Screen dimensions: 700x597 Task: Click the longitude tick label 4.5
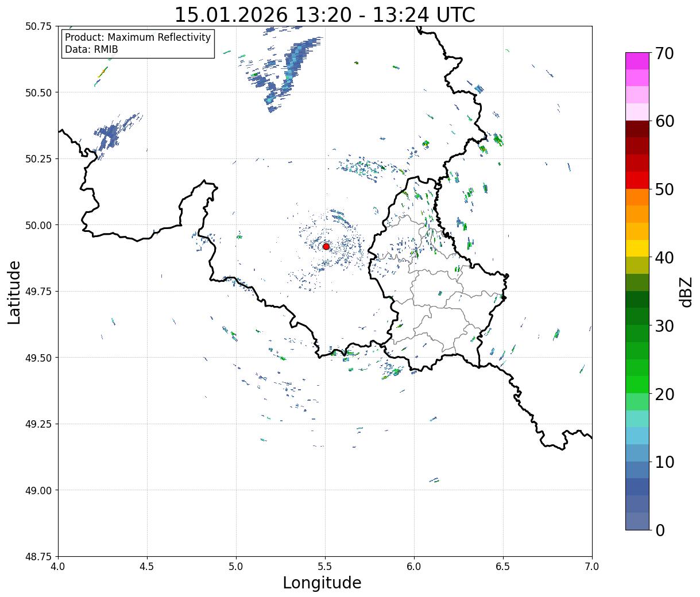click(x=147, y=567)
